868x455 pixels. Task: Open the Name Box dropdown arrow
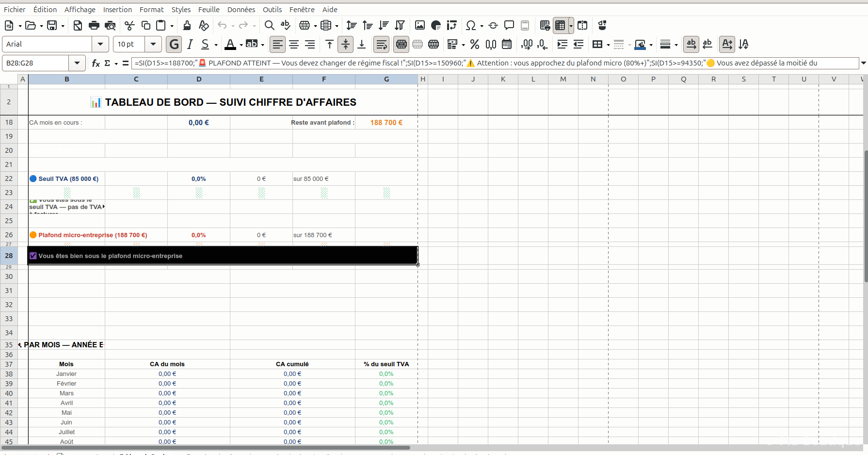click(77, 63)
